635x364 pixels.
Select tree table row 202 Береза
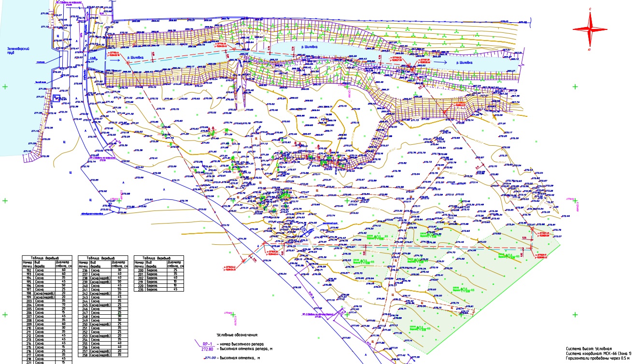159,278
